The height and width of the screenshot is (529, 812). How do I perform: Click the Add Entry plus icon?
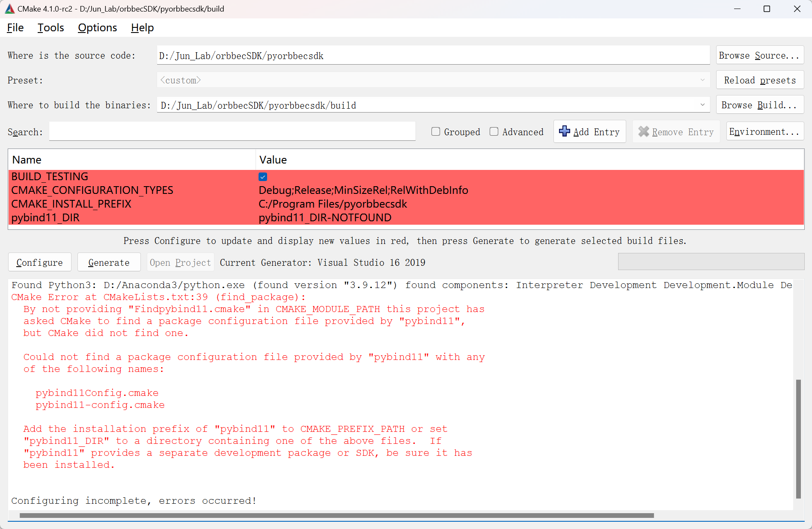pos(564,132)
